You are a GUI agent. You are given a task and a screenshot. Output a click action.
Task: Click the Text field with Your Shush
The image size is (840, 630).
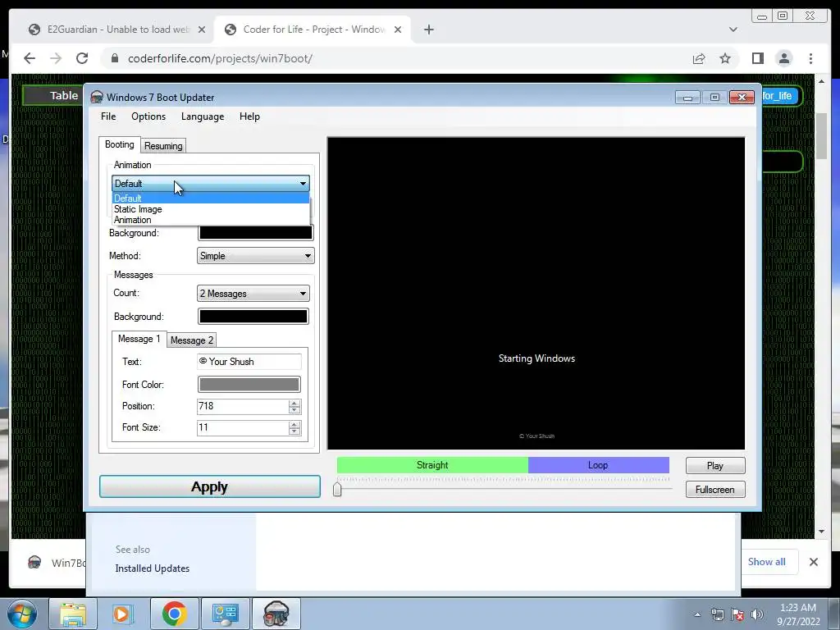pyautogui.click(x=249, y=362)
